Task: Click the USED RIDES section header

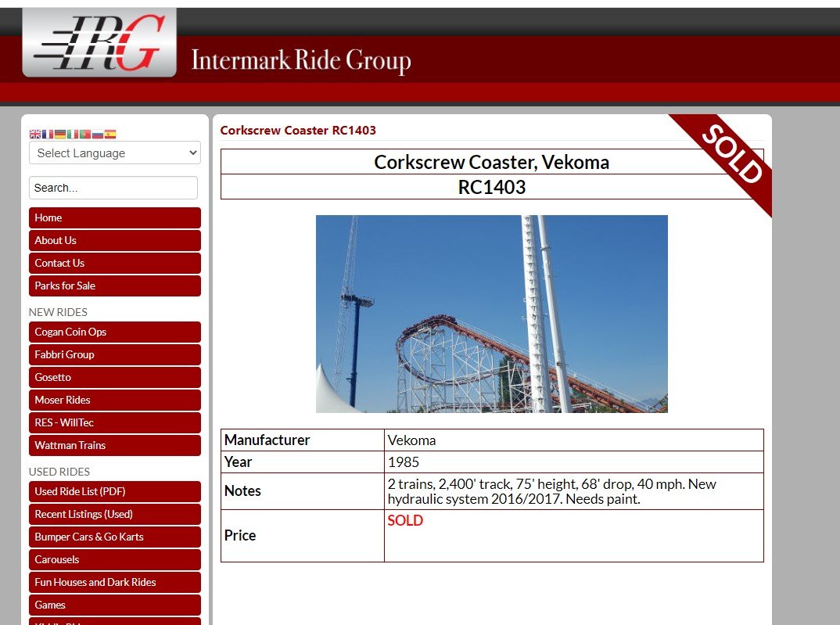Action: coord(59,472)
